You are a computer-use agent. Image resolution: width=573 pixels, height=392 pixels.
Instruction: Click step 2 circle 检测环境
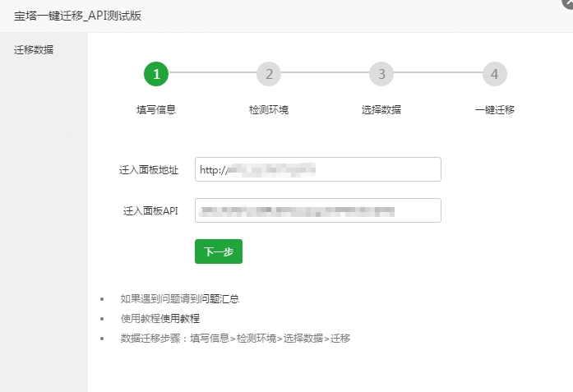click(x=269, y=74)
